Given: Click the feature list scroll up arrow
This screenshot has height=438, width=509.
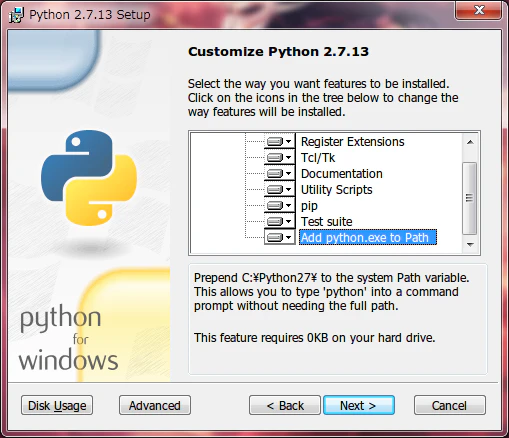Looking at the screenshot, I should click(470, 142).
